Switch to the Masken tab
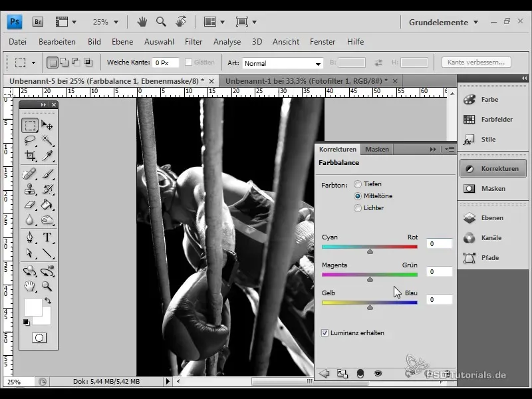The width and height of the screenshot is (532, 399). pos(377,149)
